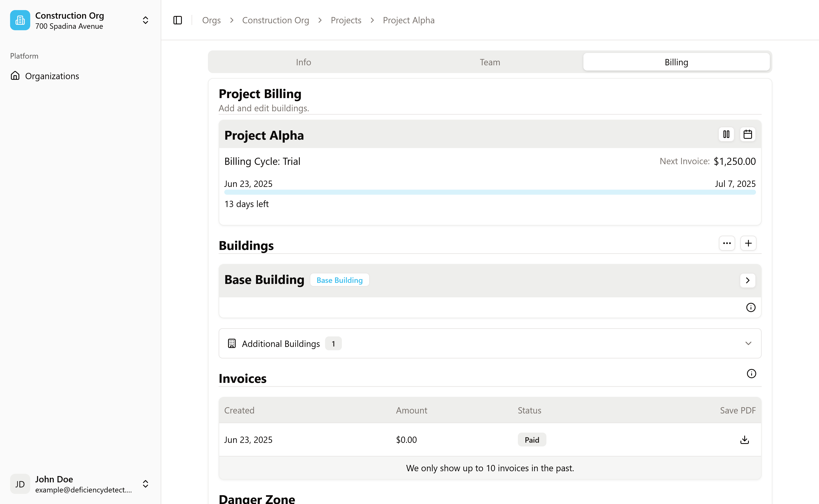
Task: Open Buildings more options menu
Action: [727, 243]
